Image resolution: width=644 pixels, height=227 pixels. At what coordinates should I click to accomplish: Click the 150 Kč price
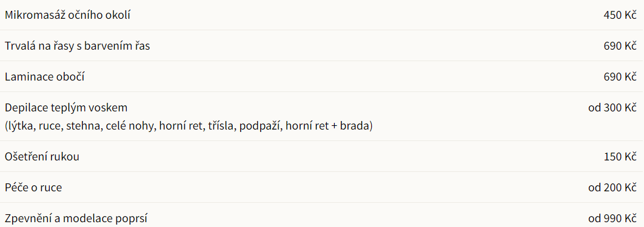point(620,157)
